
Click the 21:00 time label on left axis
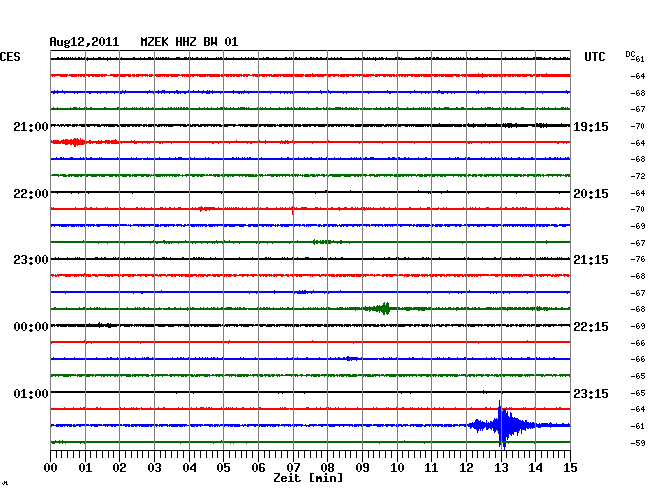tap(30, 127)
